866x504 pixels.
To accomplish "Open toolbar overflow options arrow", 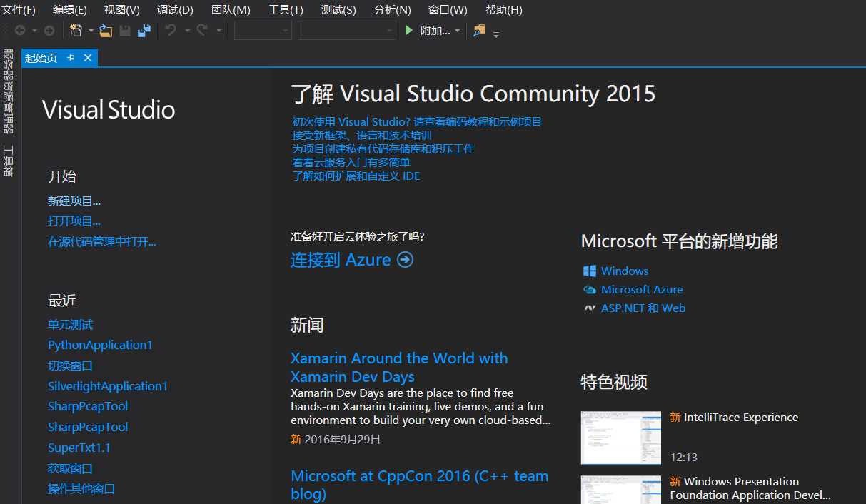I will pyautogui.click(x=496, y=34).
